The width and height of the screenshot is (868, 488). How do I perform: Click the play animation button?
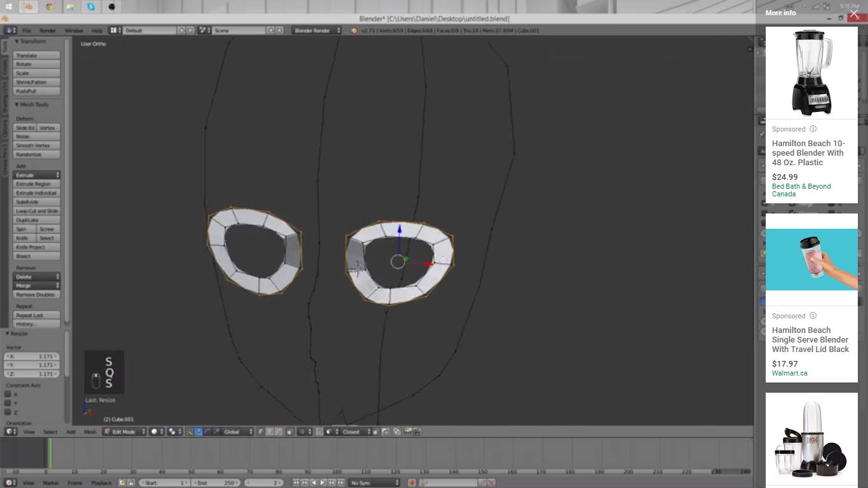coord(322,483)
